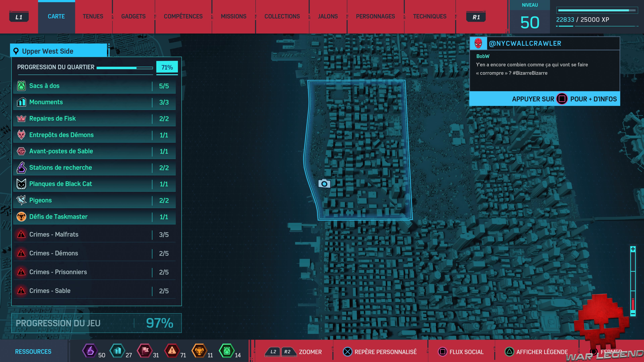
Task: Click the Pigeons bird icon
Action: (21, 200)
